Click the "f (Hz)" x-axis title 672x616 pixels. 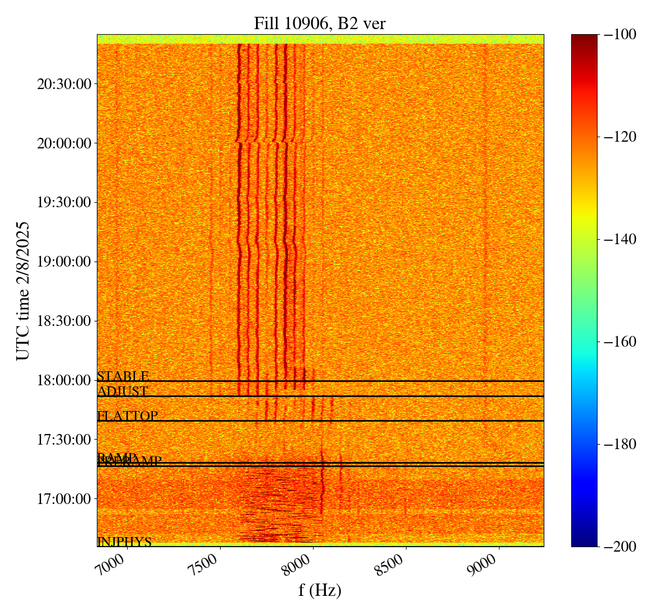tap(320, 590)
